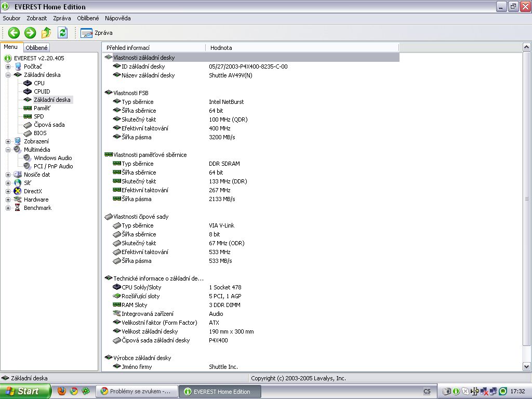Viewport: 532px width, 399px height.
Task: Click the value DDR SDRAM
Action: [224, 164]
